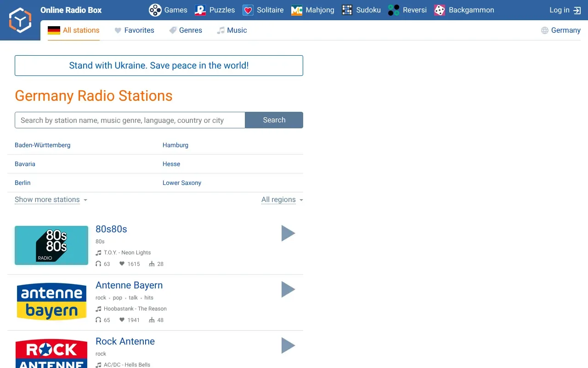Switch to the Genres tab

click(186, 30)
